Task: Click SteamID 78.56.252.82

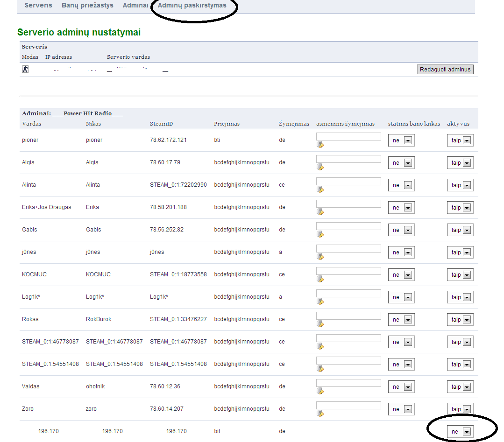Action: click(166, 230)
